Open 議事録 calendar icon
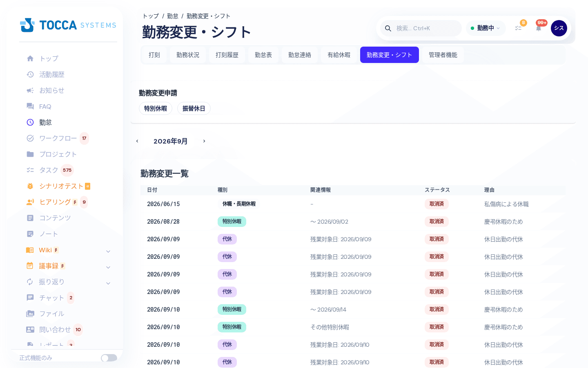Viewport: 588px width, 368px height. click(x=30, y=266)
